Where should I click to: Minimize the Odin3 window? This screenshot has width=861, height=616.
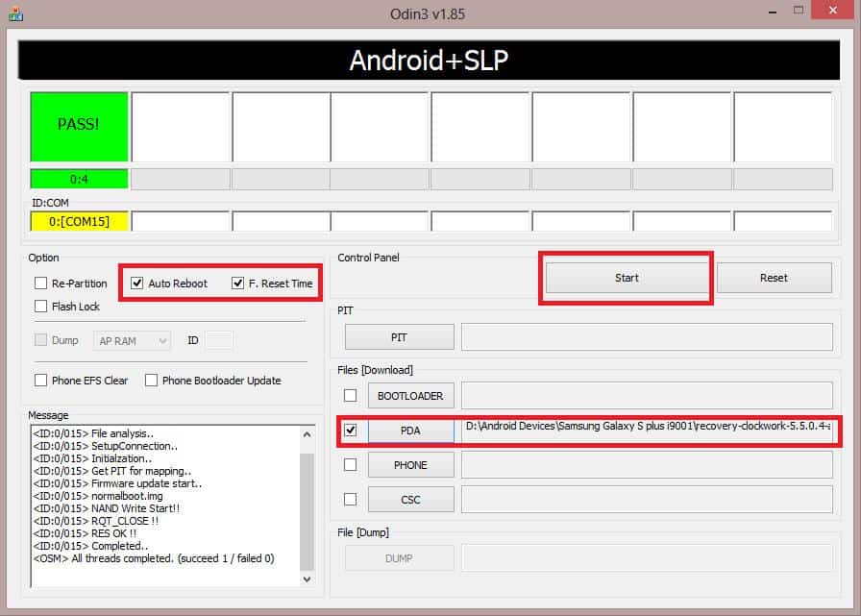coord(773,11)
